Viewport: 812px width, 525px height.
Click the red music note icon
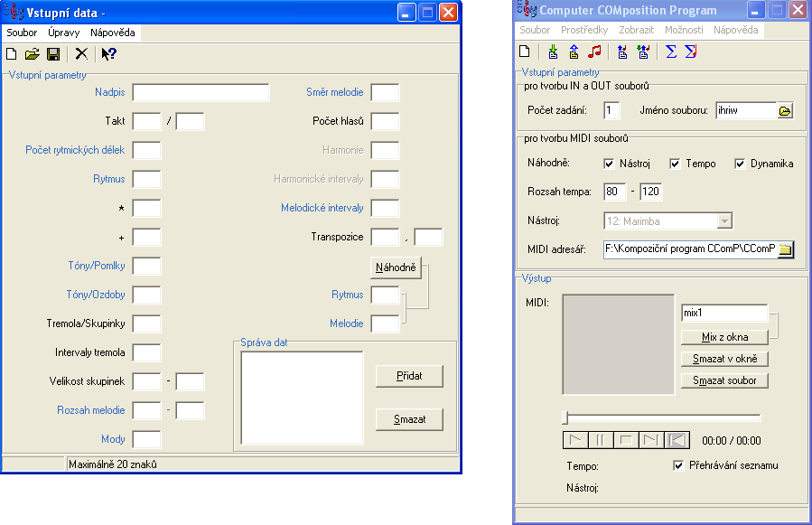[594, 52]
